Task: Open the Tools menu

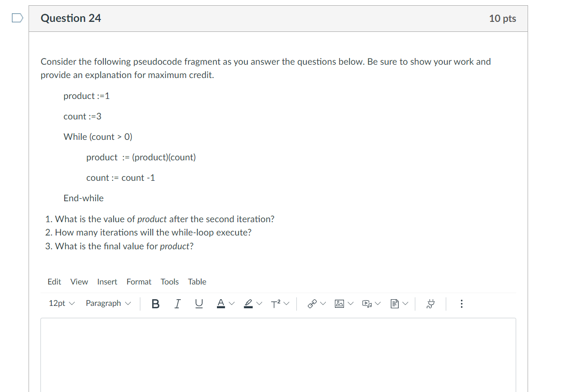Action: 169,282
